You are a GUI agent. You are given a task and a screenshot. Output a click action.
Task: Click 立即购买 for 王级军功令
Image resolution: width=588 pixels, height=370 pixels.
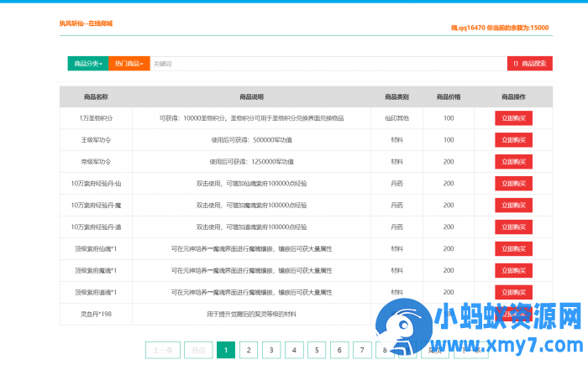click(x=513, y=140)
